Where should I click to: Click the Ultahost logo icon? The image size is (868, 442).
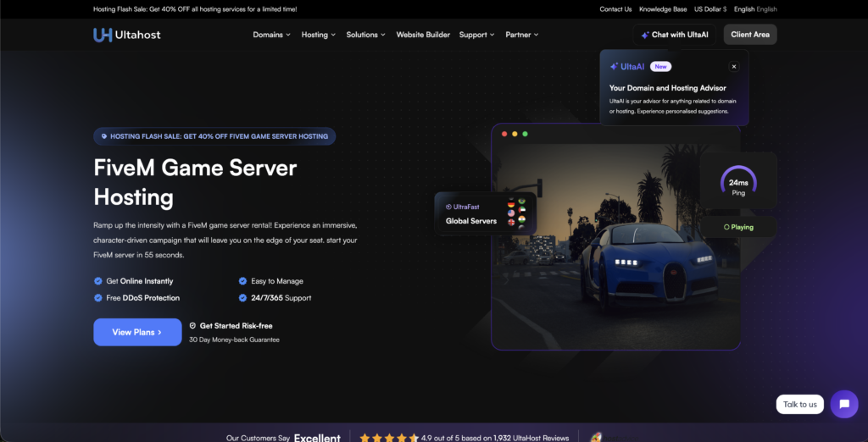pos(103,35)
